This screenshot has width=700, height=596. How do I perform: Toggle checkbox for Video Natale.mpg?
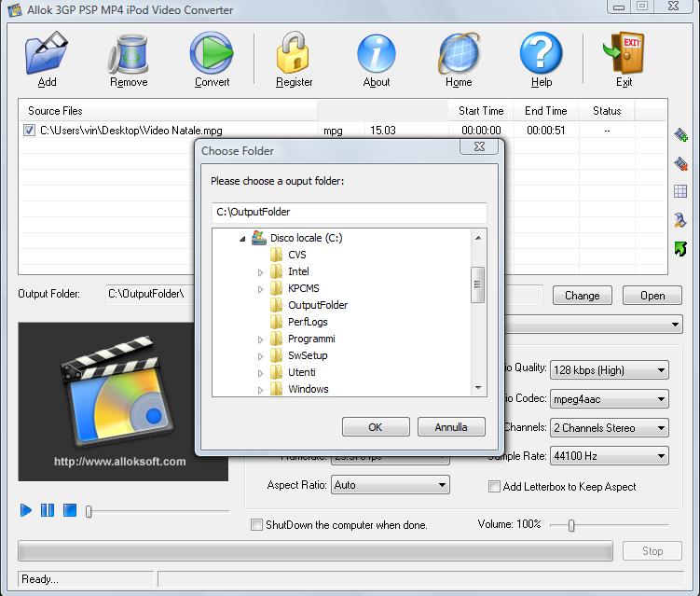tap(29, 131)
